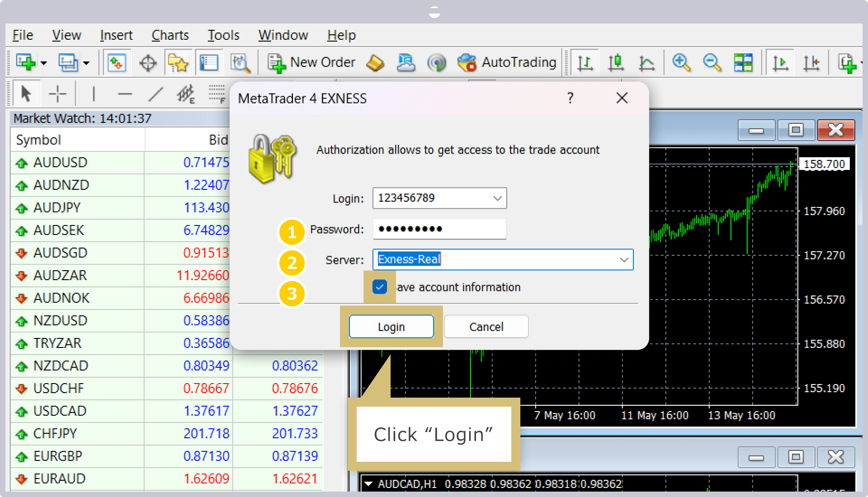The width and height of the screenshot is (868, 497).
Task: Select the Crosshair tool
Action: point(57,94)
